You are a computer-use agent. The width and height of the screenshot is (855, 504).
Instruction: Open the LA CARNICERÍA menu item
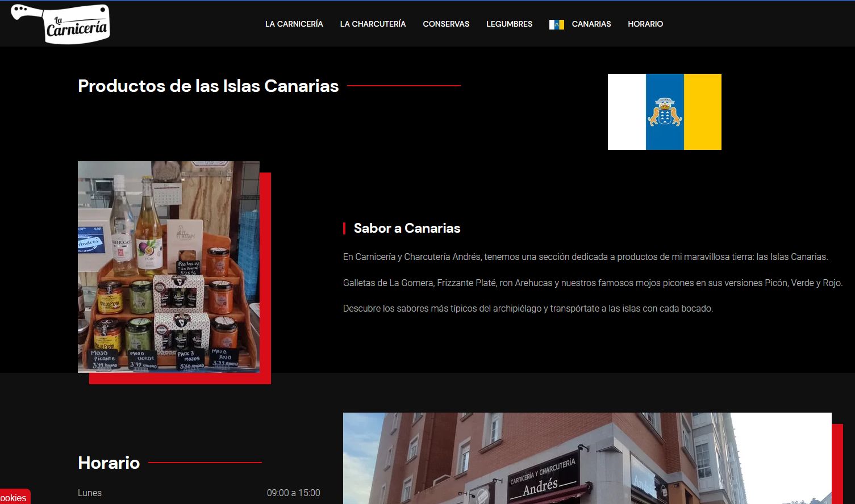(x=294, y=24)
